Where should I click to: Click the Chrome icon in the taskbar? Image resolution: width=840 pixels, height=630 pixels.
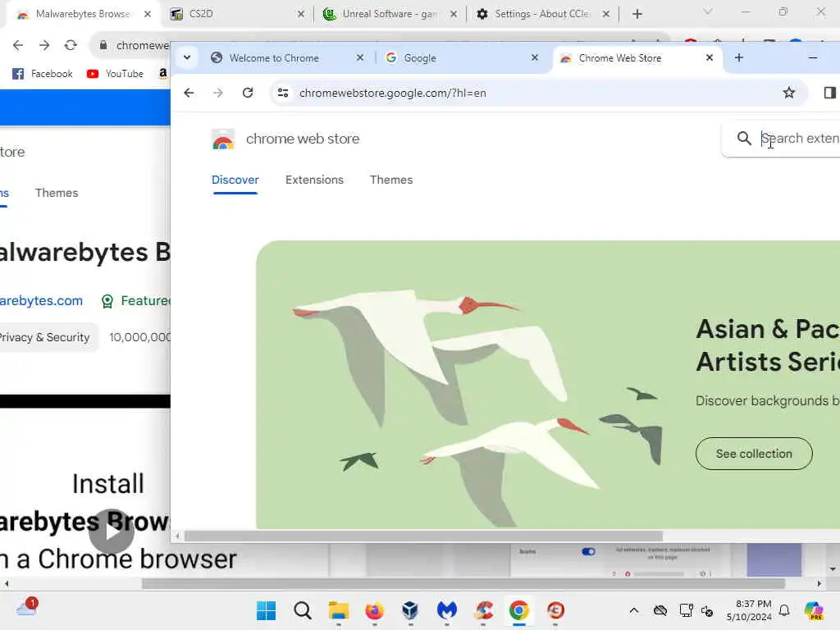point(518,610)
